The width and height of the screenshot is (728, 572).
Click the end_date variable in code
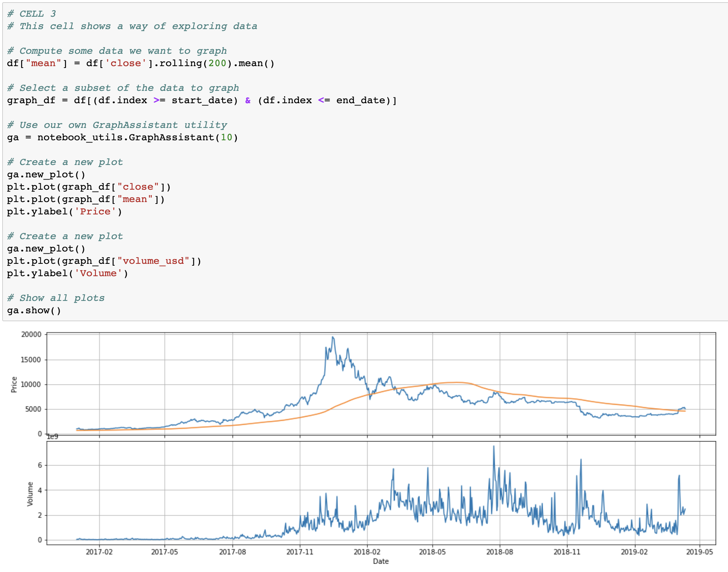pyautogui.click(x=360, y=100)
